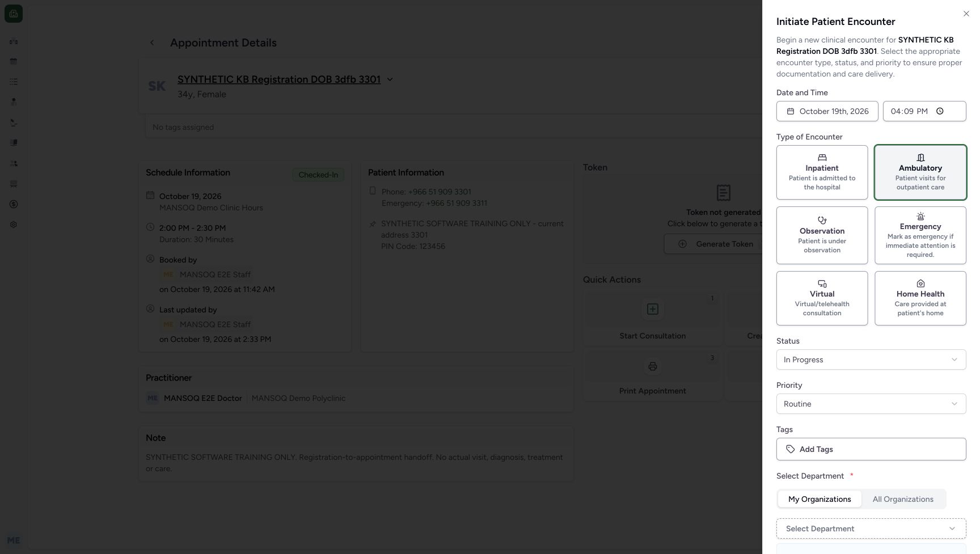Click 'PIN Code: 123456' text
980x554 pixels.
413,246
